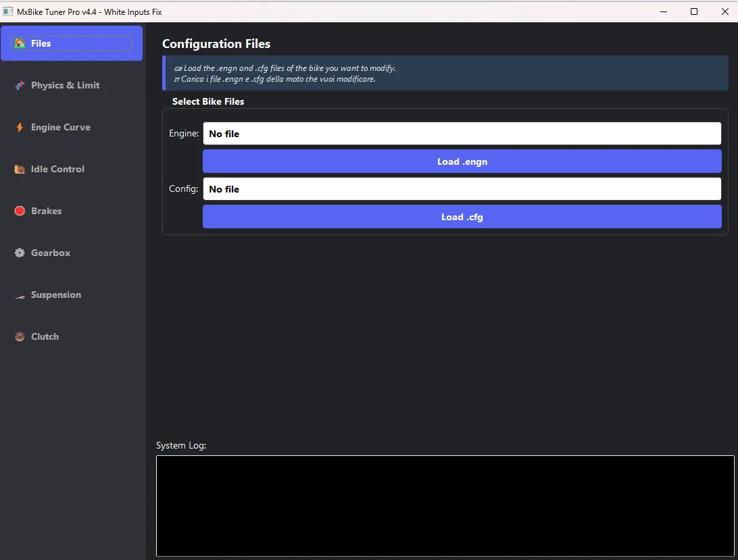Open Gearbox via its gear icon
738x560 pixels.
(20, 253)
